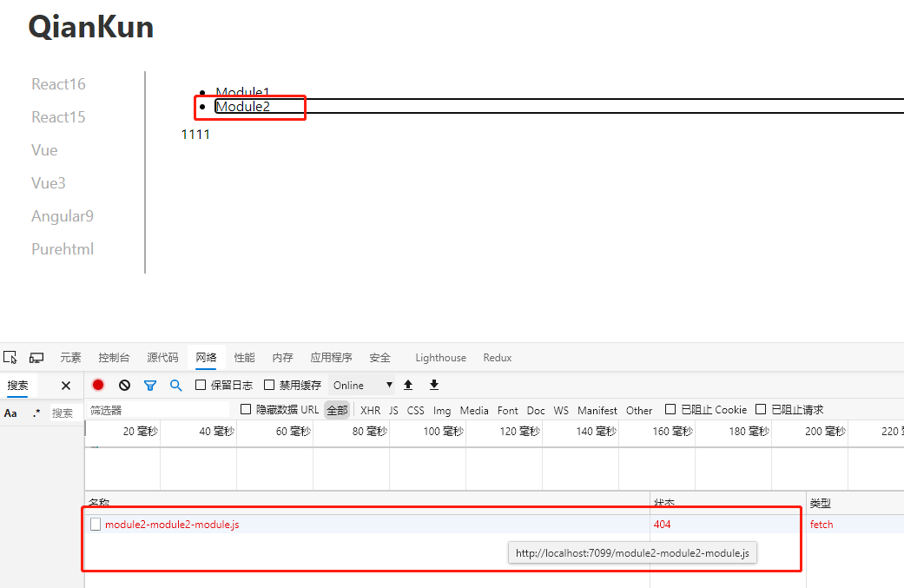Switch to the 控制台 tab
This screenshot has width=904, height=588.
click(x=114, y=357)
